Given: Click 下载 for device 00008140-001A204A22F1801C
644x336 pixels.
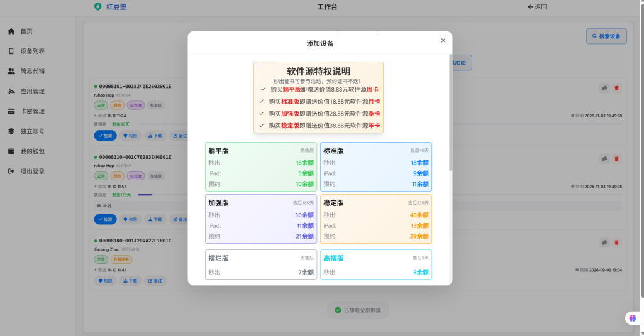Looking at the screenshot, I should pyautogui.click(x=130, y=281).
